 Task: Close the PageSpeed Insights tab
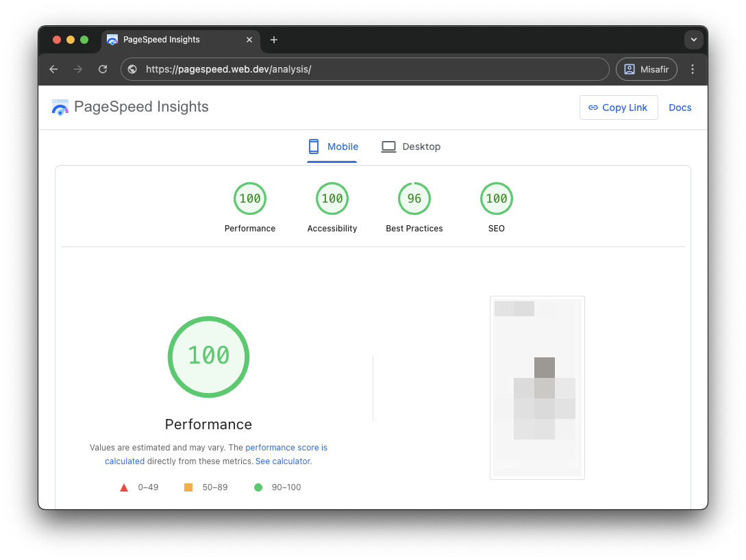pos(249,40)
